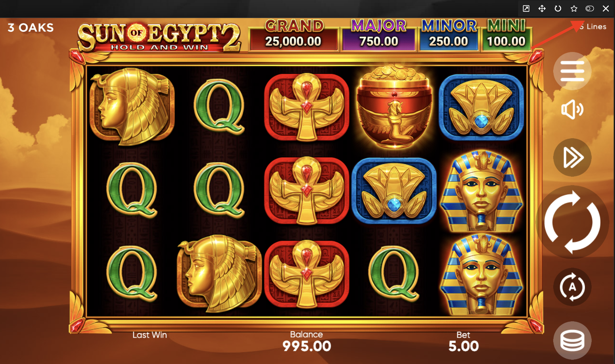Open game in new window icon
Screen dimensions: 615x364
tap(526, 8)
